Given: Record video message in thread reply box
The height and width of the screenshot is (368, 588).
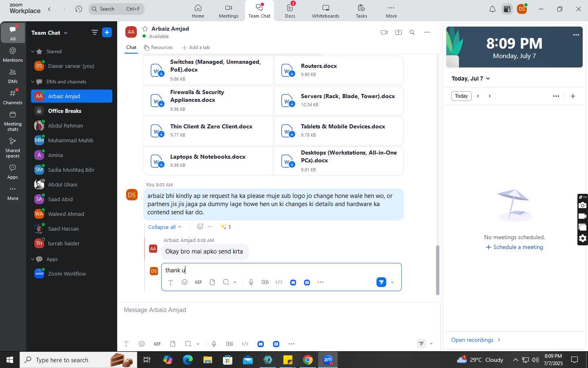Looking at the screenshot, I should tap(265, 282).
